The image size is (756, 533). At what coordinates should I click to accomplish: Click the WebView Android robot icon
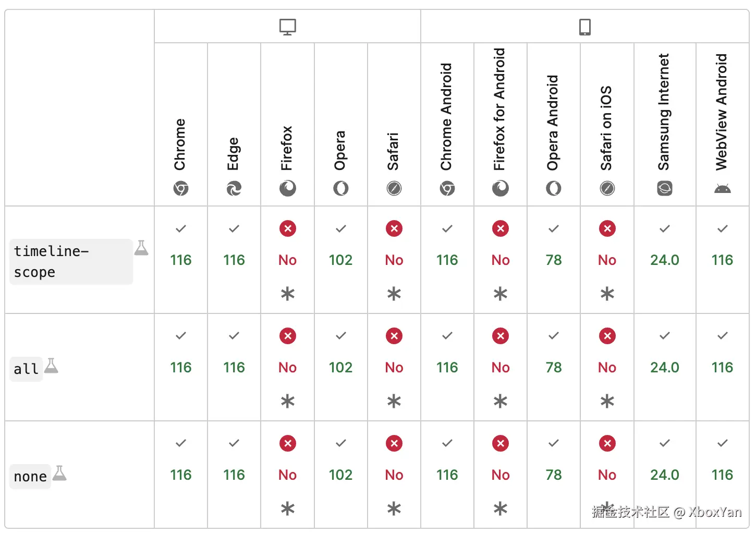point(722,188)
